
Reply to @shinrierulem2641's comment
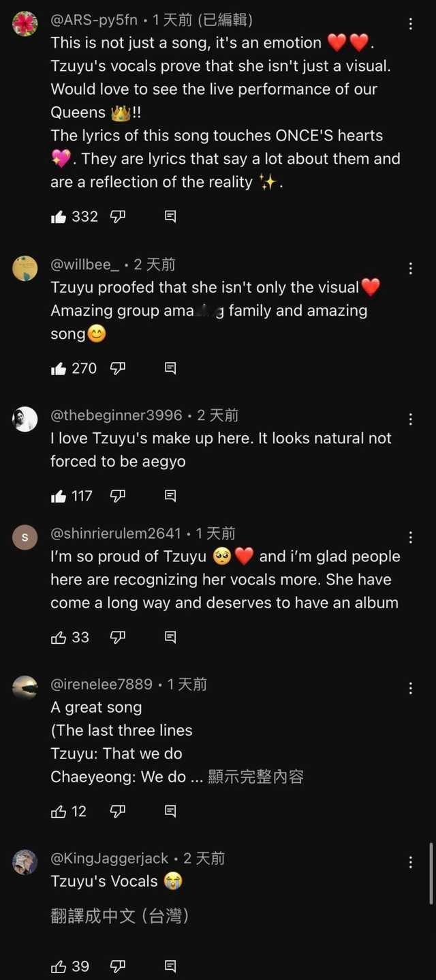coord(170,637)
